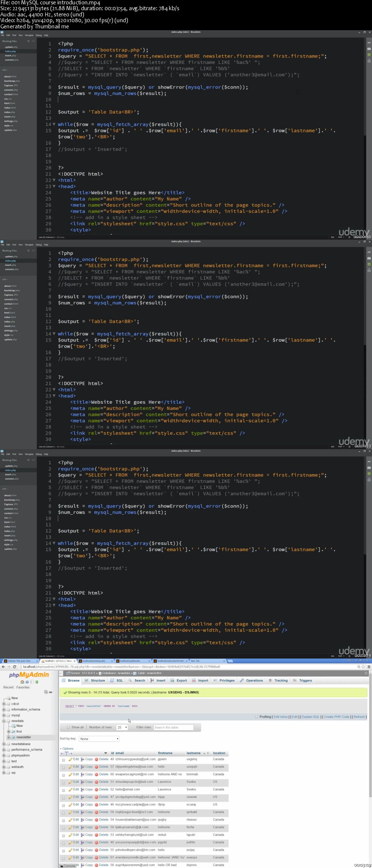372x868 pixels.
Task: Expand the mysql database node
Action: [4, 715]
